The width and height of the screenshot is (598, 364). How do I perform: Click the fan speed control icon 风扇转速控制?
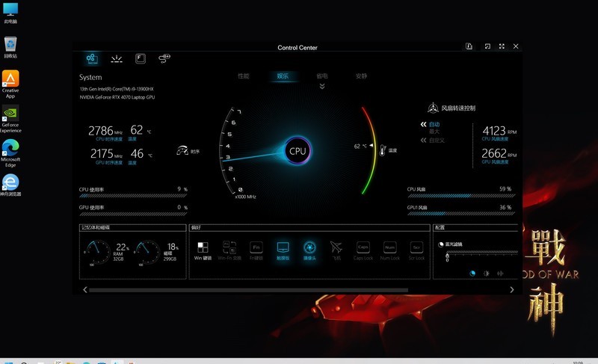[433, 108]
